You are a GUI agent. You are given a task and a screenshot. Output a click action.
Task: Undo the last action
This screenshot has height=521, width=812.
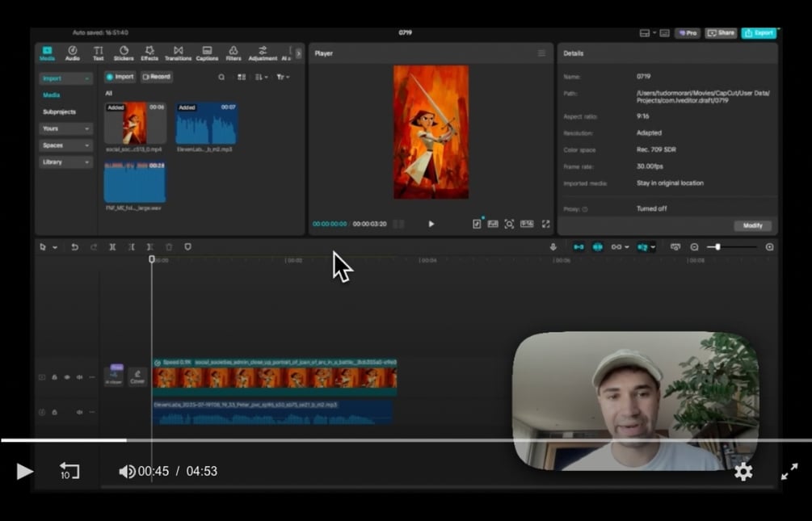coord(74,247)
